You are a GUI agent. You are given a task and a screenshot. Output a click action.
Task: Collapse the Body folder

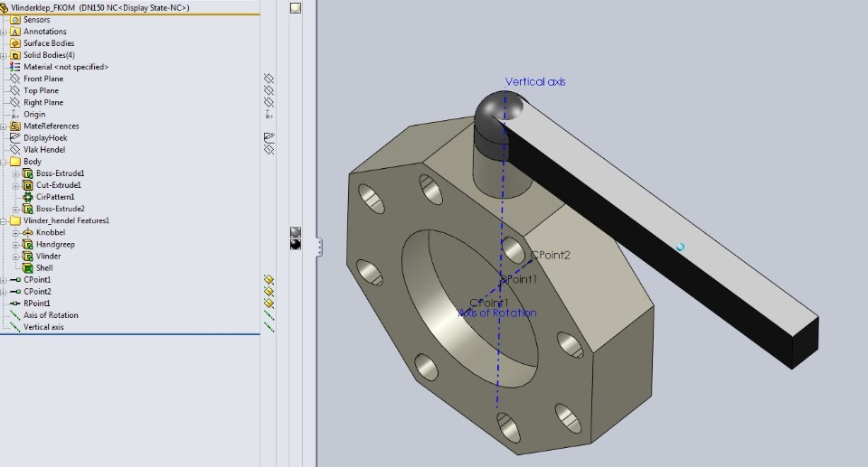tap(3, 162)
